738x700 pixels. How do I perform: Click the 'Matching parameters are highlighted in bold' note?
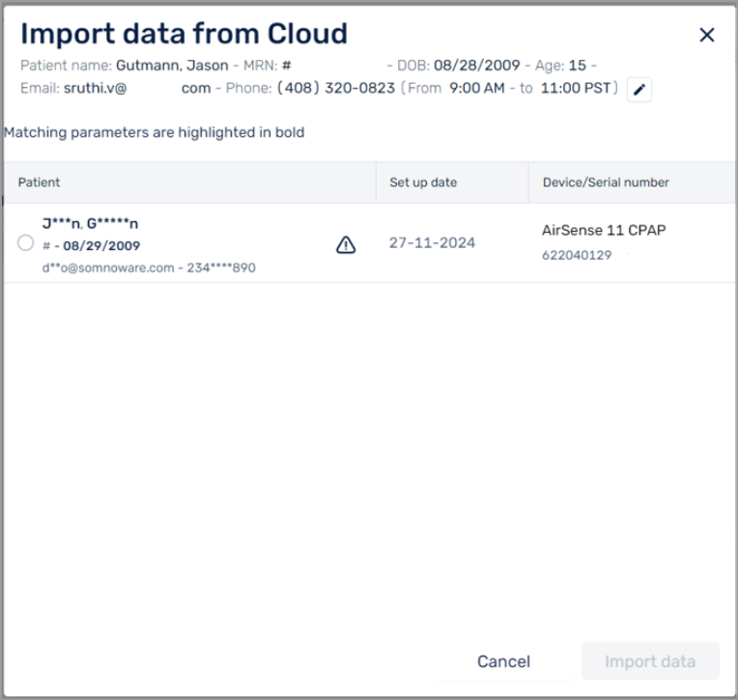pyautogui.click(x=154, y=132)
